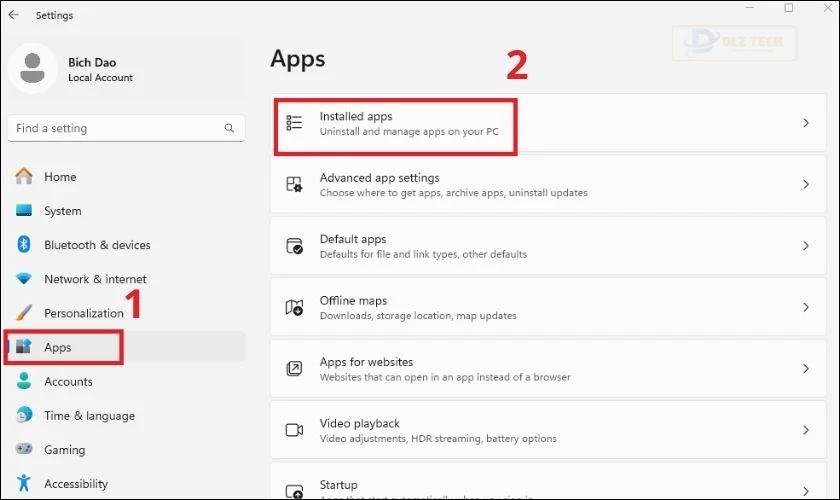The height and width of the screenshot is (500, 840).
Task: Click the Apps sidebar icon
Action: [24, 347]
